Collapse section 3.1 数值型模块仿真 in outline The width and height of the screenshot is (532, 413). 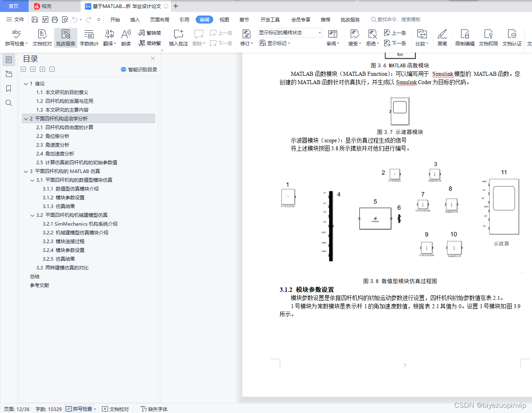[32, 180]
